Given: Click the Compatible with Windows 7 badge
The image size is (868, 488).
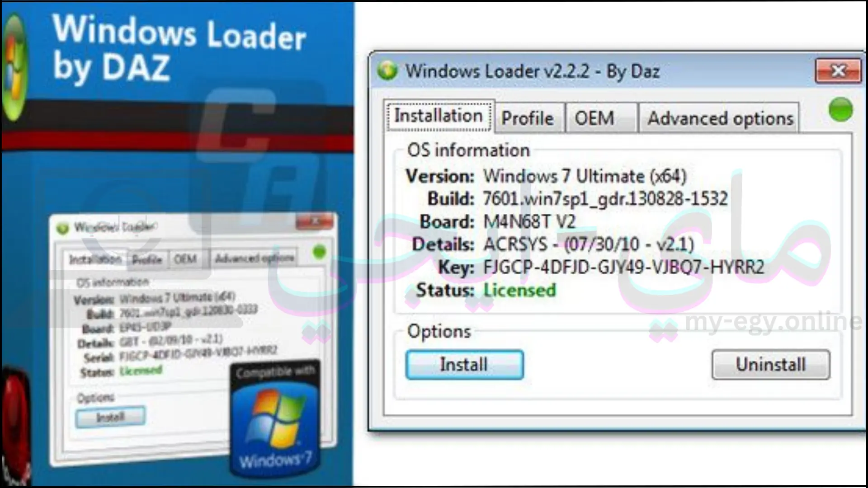Looking at the screenshot, I should (275, 419).
